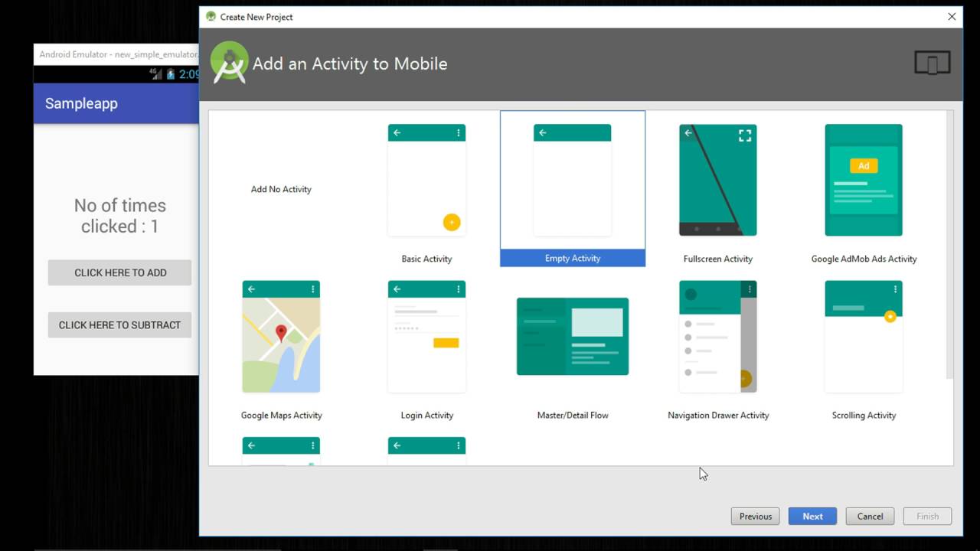The width and height of the screenshot is (980, 551).
Task: Click the Master/Detail Flow label
Action: (x=573, y=416)
